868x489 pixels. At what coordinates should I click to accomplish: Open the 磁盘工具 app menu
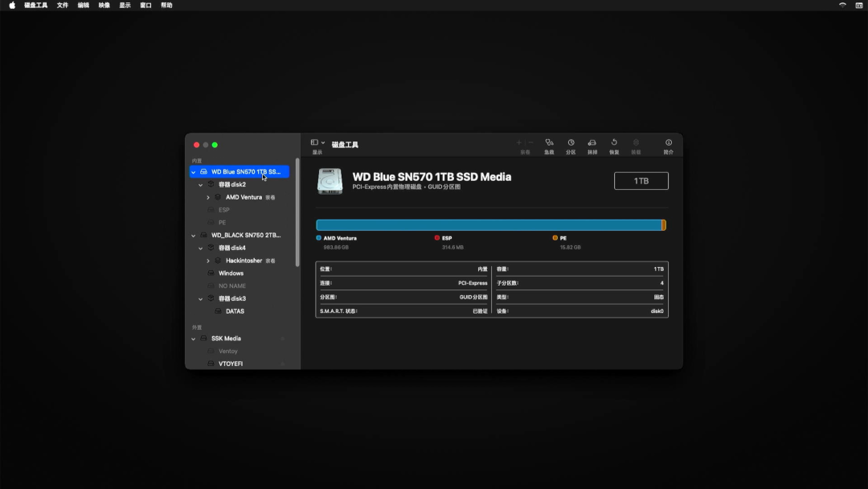tap(36, 6)
